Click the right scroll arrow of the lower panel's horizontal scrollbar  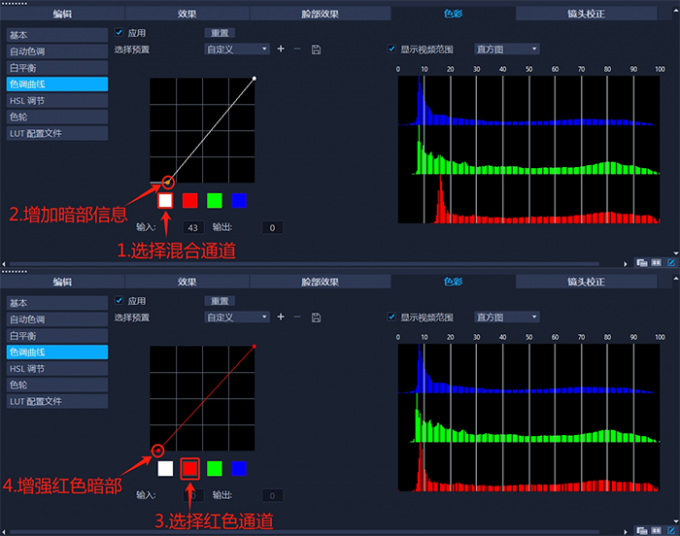click(625, 532)
